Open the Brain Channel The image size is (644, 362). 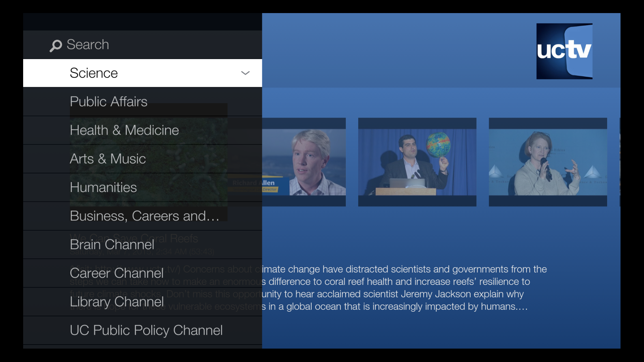click(x=112, y=245)
